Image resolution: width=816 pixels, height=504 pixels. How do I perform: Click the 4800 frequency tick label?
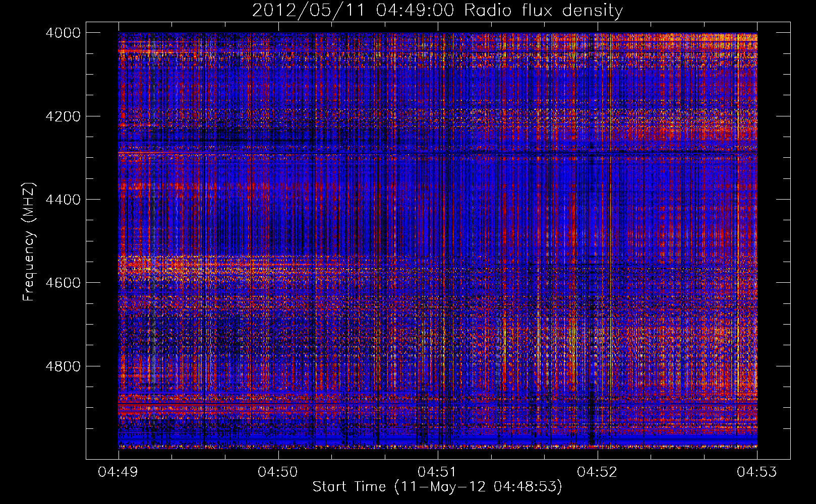tap(63, 366)
